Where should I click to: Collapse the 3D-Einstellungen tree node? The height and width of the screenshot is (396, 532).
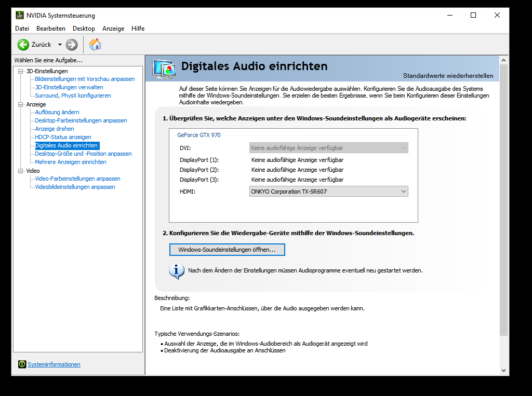21,71
